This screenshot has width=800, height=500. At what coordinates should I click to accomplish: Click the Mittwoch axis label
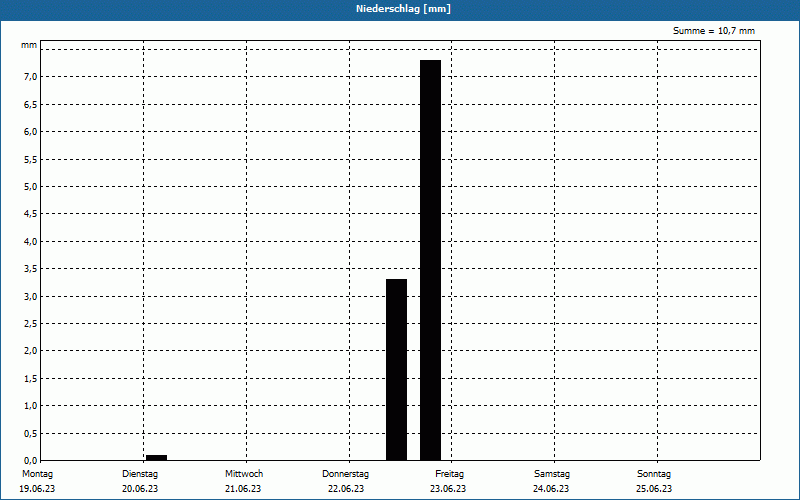(244, 474)
